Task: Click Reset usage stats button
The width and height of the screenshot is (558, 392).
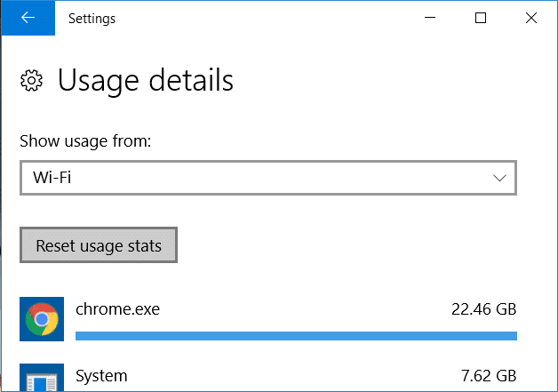Action: [99, 245]
